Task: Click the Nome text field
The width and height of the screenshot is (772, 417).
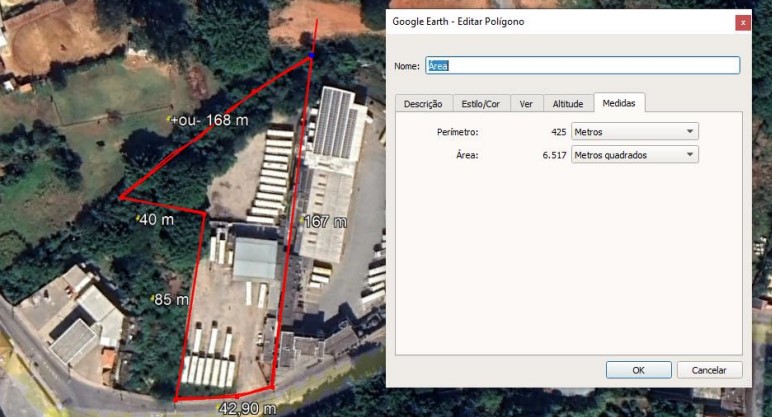Action: 582,65
